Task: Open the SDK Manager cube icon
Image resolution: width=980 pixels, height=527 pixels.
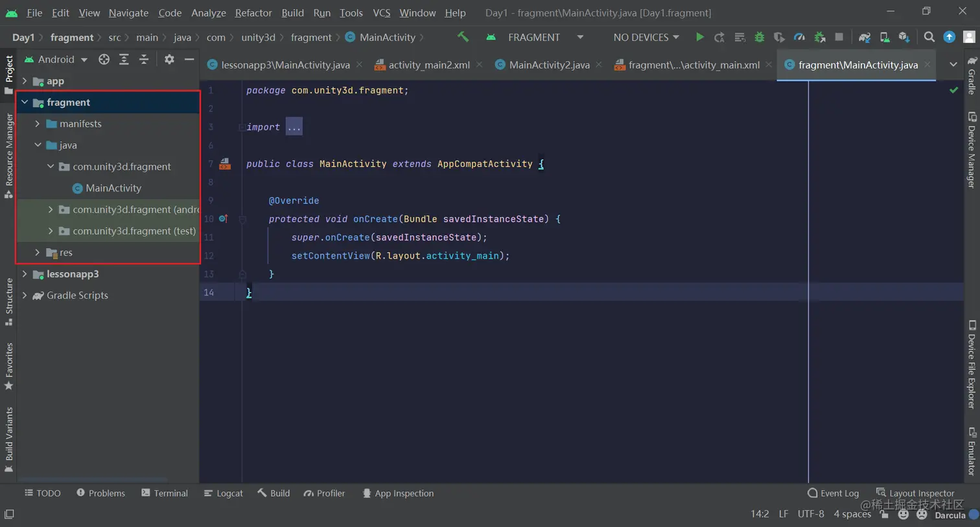Action: pyautogui.click(x=904, y=38)
